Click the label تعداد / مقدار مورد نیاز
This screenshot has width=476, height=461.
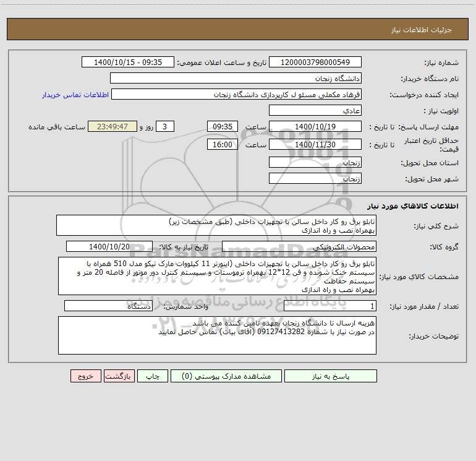424,306
